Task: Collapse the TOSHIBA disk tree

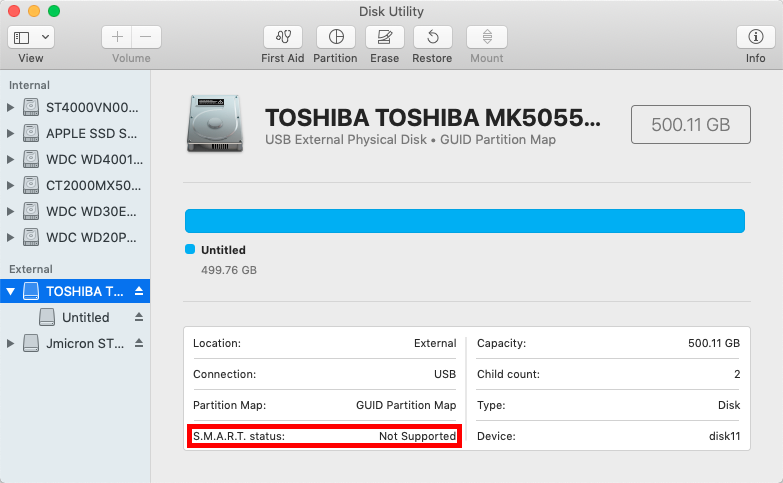Action: (11, 291)
